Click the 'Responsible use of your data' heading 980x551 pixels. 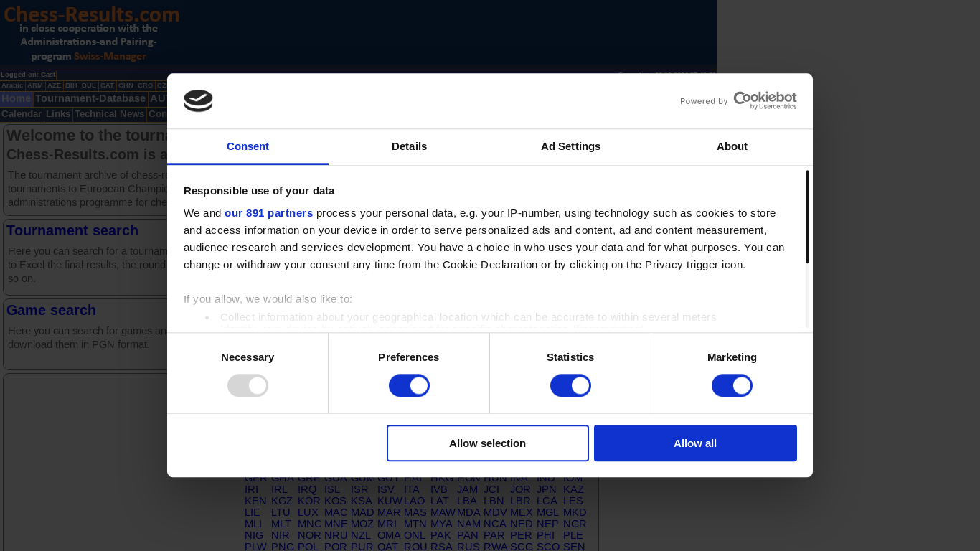[x=259, y=191]
